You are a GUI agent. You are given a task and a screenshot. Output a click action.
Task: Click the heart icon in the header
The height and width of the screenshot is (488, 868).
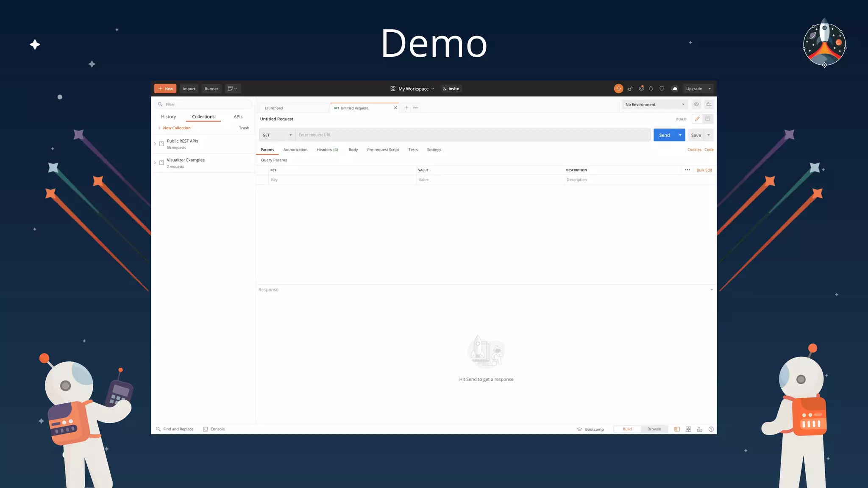[662, 89]
